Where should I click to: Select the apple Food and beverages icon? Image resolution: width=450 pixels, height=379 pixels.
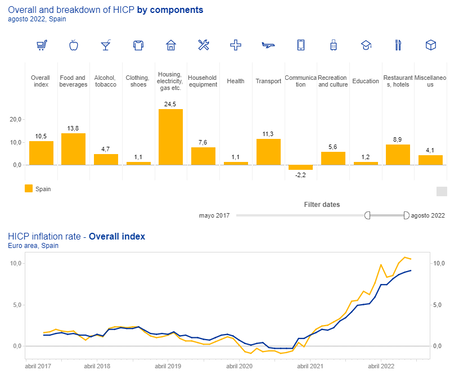pos(73,45)
